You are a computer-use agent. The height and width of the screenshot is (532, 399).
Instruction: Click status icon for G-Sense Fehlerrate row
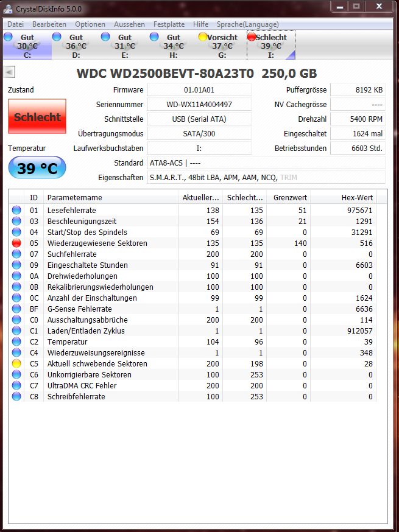pyautogui.click(x=16, y=309)
